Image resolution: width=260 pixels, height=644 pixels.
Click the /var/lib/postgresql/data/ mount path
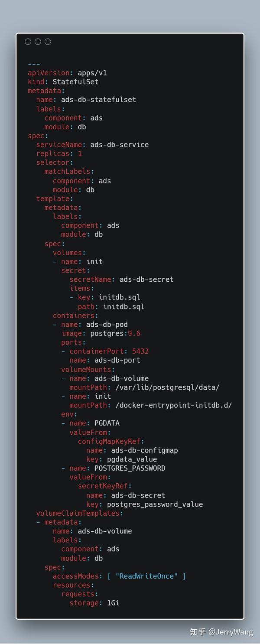[x=167, y=387]
